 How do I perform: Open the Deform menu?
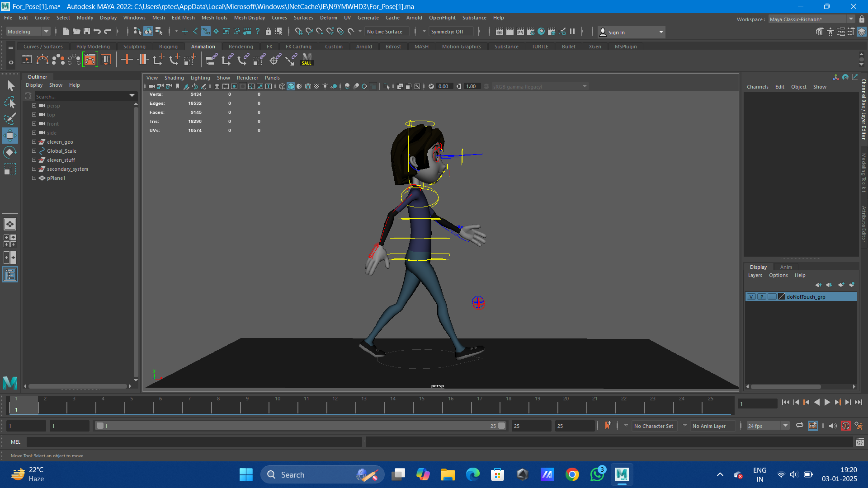point(329,18)
